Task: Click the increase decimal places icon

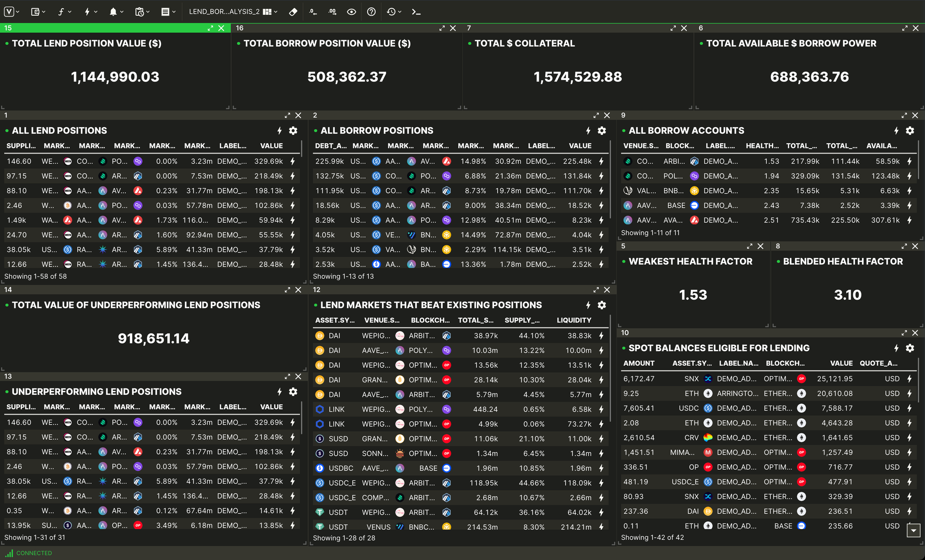Action: coord(332,12)
